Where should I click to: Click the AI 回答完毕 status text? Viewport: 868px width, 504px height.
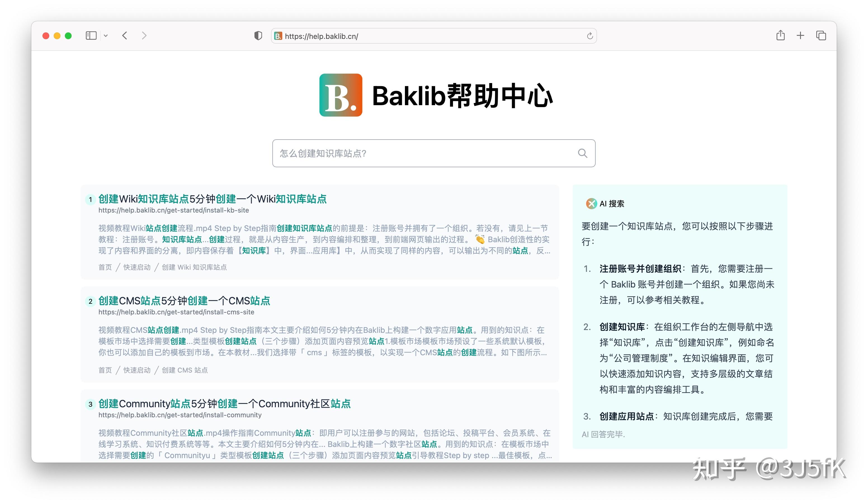click(603, 434)
